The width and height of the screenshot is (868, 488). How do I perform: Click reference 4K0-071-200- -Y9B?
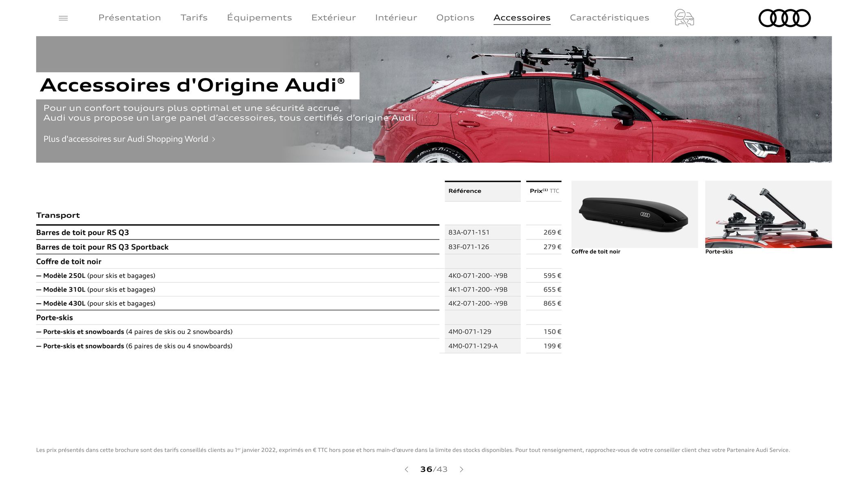point(478,276)
